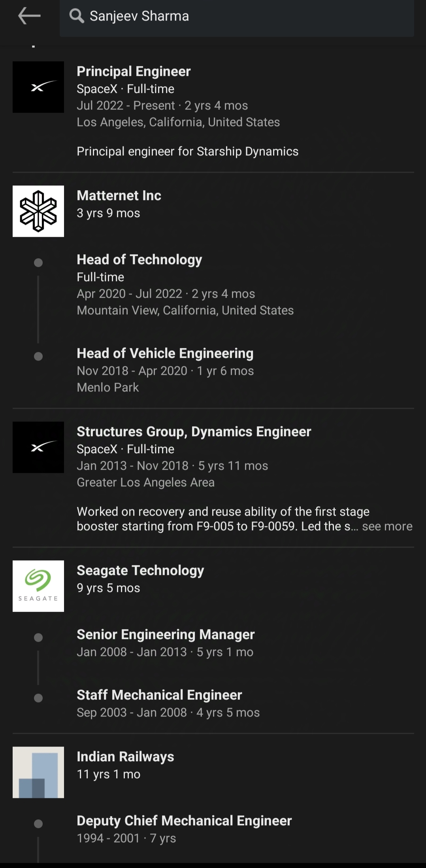
Task: Select Head of Technology role
Action: click(139, 259)
